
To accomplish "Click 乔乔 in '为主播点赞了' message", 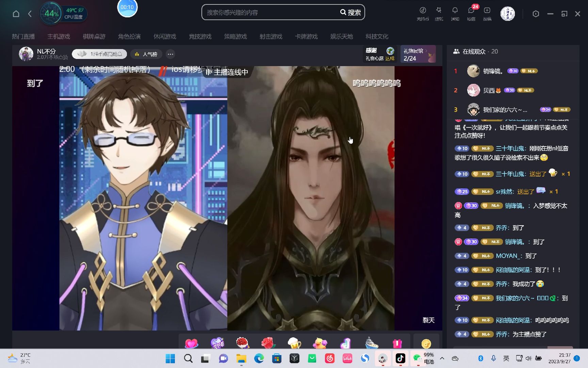I will [502, 334].
